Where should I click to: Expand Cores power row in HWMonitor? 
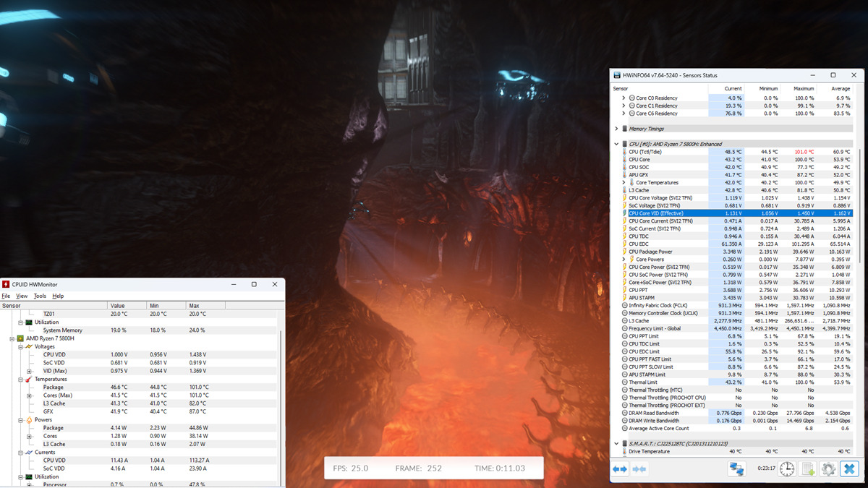[x=29, y=436]
